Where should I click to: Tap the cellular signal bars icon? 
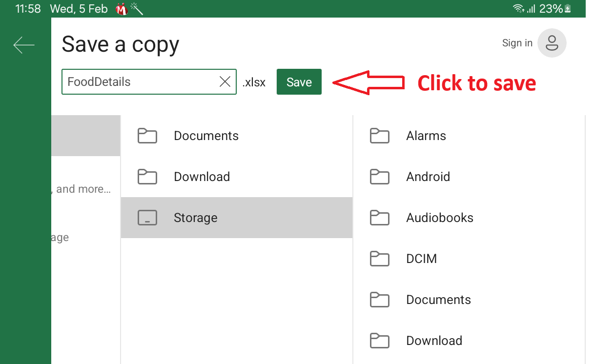(x=531, y=9)
